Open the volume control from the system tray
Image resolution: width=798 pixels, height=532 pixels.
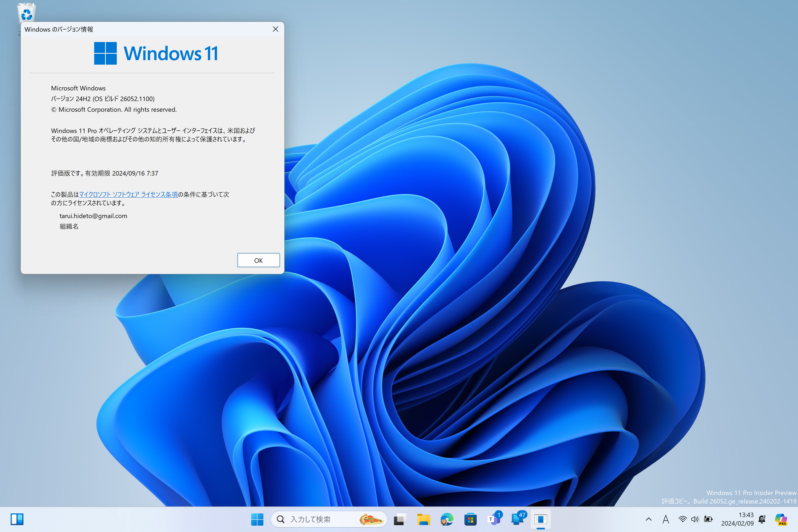click(x=695, y=519)
